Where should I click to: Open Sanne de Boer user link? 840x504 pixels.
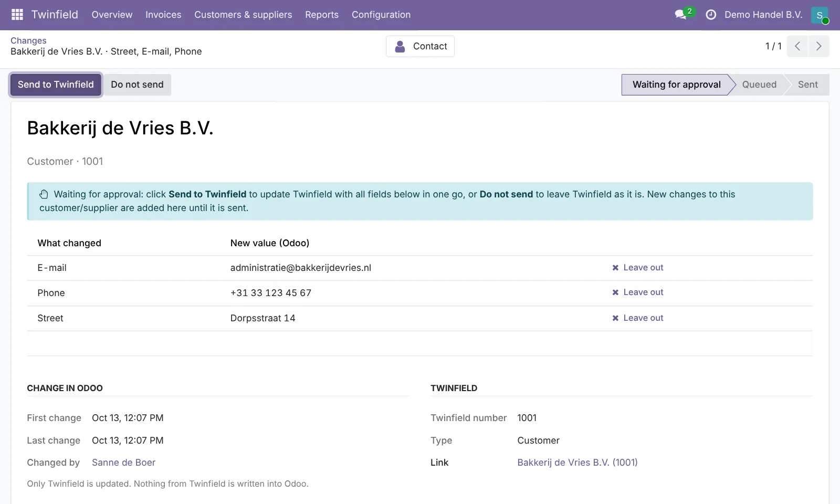click(123, 463)
